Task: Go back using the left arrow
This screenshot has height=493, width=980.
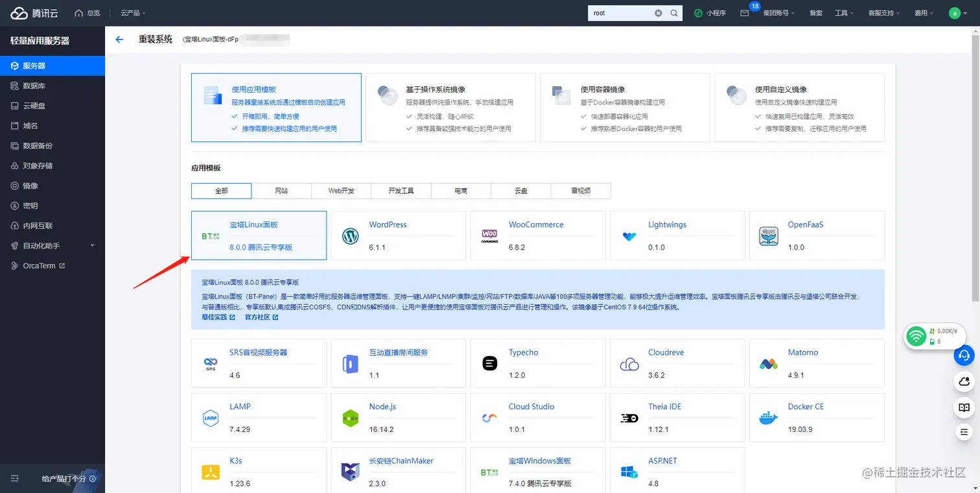Action: [x=119, y=40]
